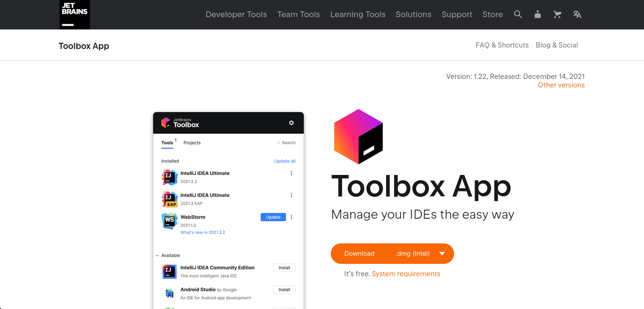
Task: Switch to the Projects tab in Toolbox
Action: coord(192,143)
